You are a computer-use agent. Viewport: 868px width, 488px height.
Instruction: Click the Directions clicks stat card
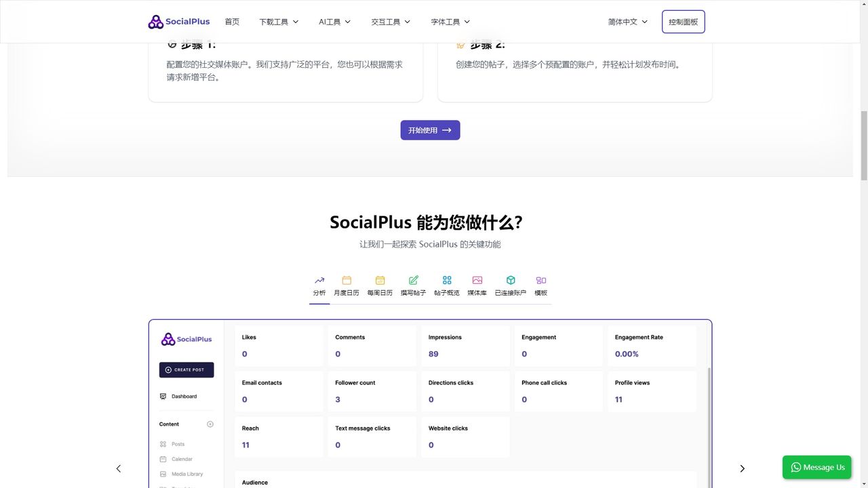tap(465, 391)
